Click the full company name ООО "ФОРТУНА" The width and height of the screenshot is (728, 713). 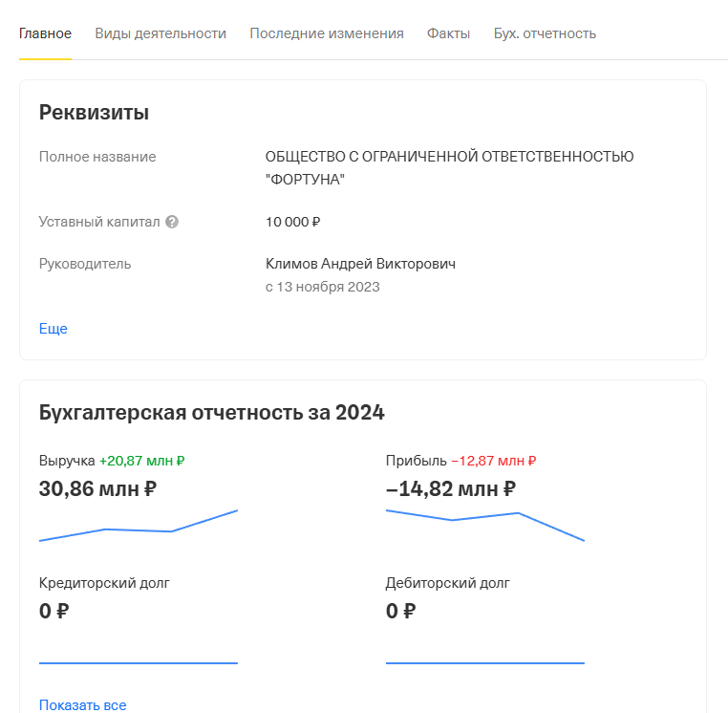pos(449,167)
